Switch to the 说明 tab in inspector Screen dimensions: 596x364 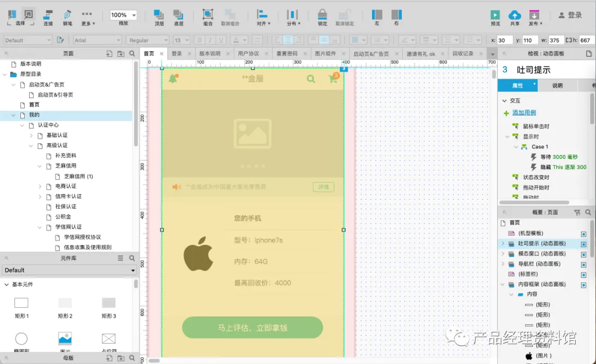(x=557, y=85)
